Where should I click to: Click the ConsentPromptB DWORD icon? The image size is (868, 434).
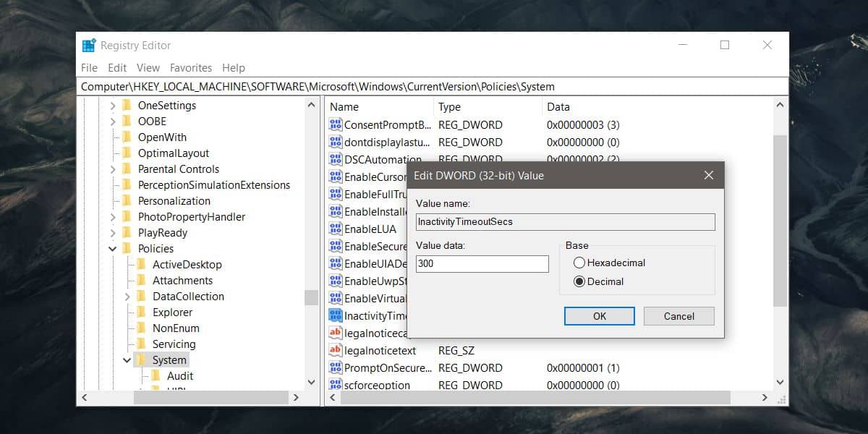[335, 124]
